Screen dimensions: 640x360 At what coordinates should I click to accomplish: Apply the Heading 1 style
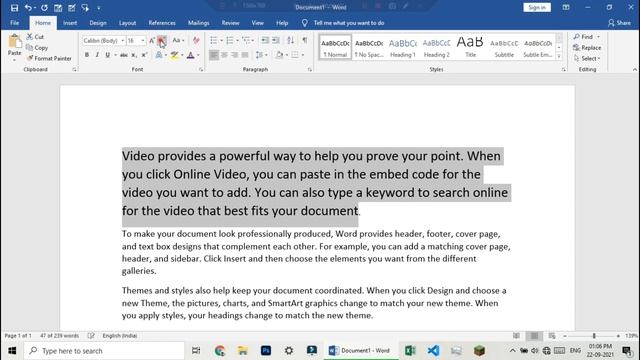click(403, 47)
